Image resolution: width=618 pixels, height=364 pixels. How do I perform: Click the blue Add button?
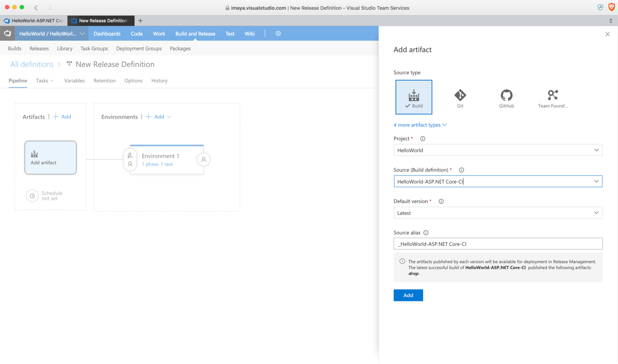tap(408, 295)
